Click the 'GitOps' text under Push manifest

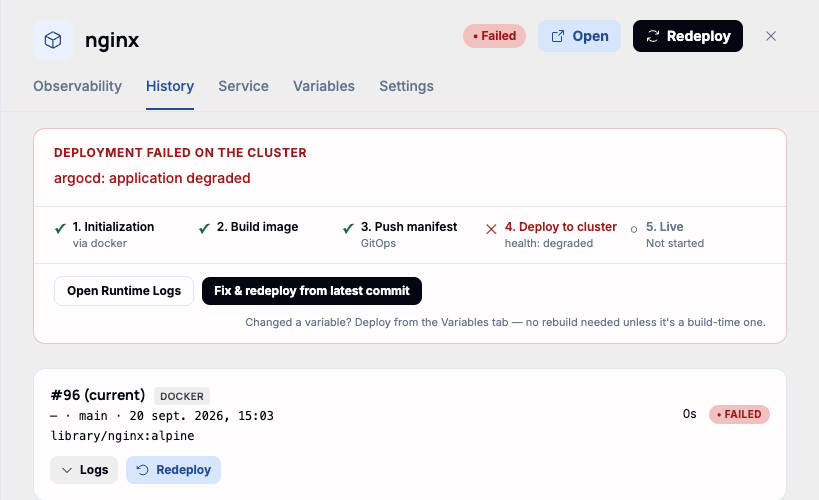(x=378, y=243)
